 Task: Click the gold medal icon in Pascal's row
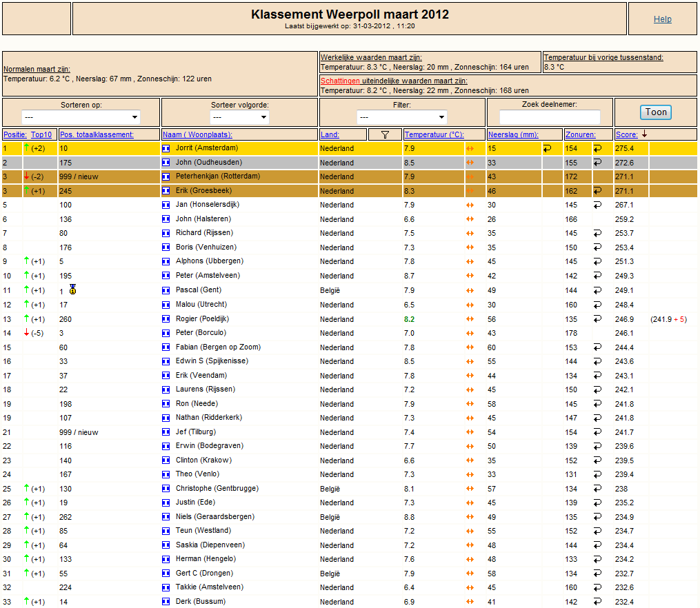click(x=73, y=290)
